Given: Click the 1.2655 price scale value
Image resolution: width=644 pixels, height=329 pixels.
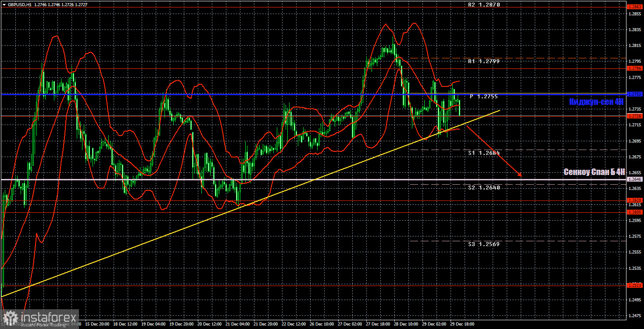Looking at the screenshot, I should (635, 173).
